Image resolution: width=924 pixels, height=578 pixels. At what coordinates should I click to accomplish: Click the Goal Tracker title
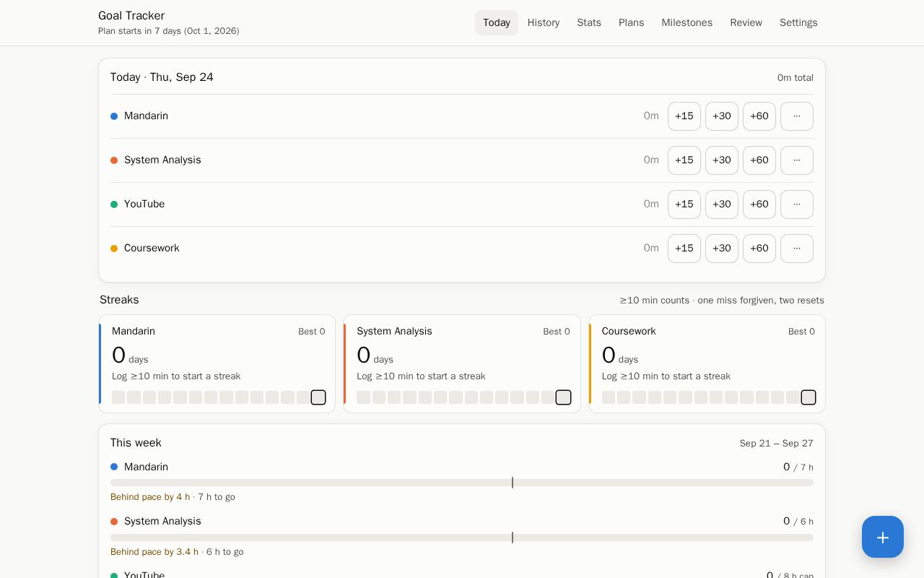(131, 16)
